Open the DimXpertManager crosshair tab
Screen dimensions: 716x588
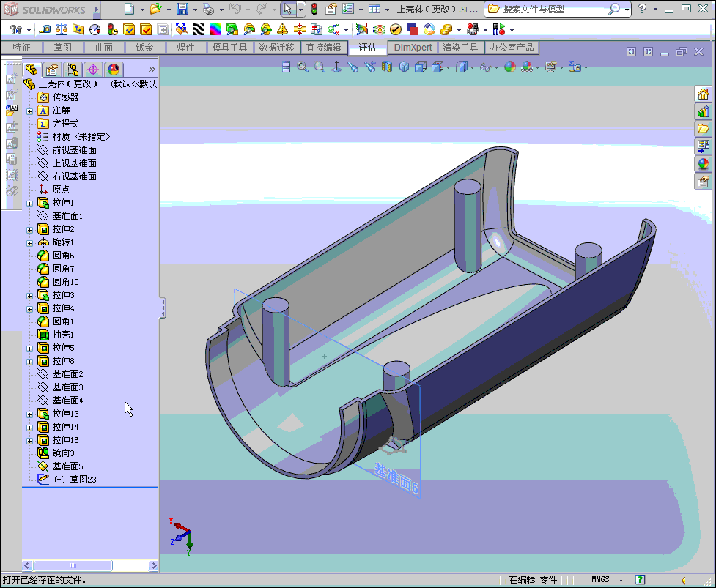point(92,70)
